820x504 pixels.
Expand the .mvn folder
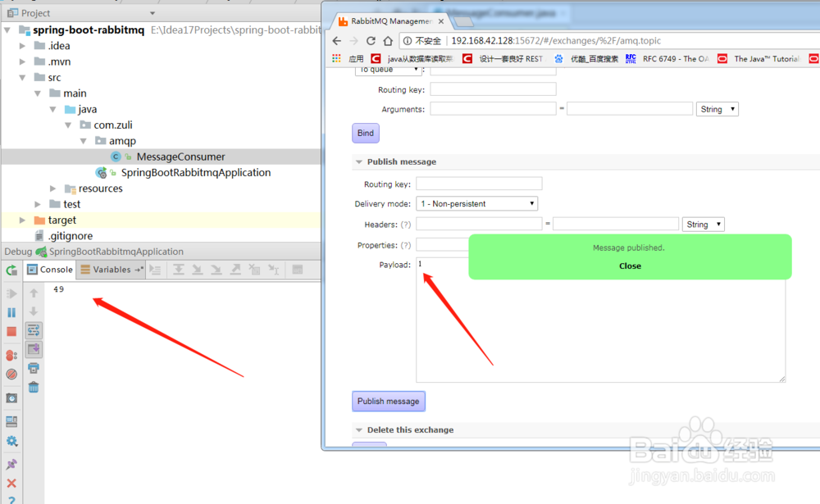pos(22,61)
